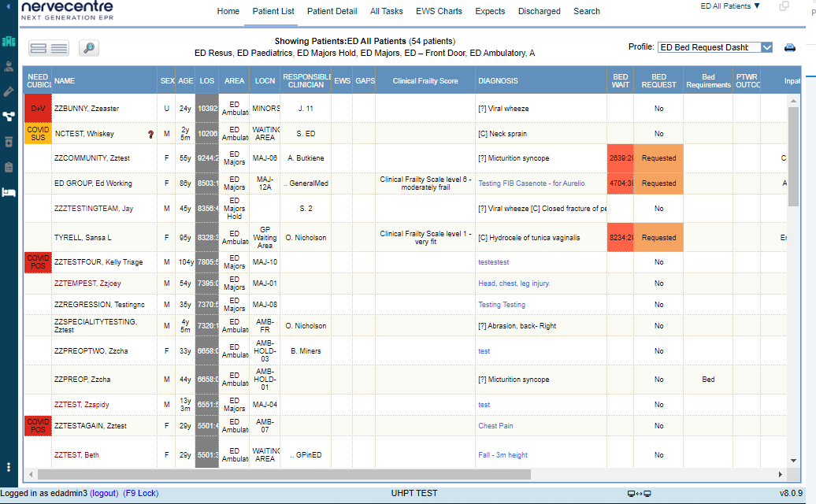Switch to the card-style list view

click(39, 48)
